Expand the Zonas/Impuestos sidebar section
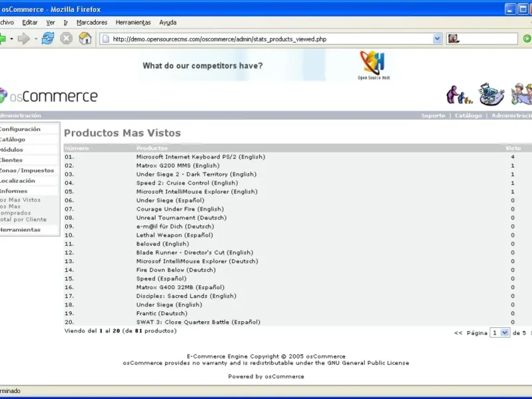 27,170
